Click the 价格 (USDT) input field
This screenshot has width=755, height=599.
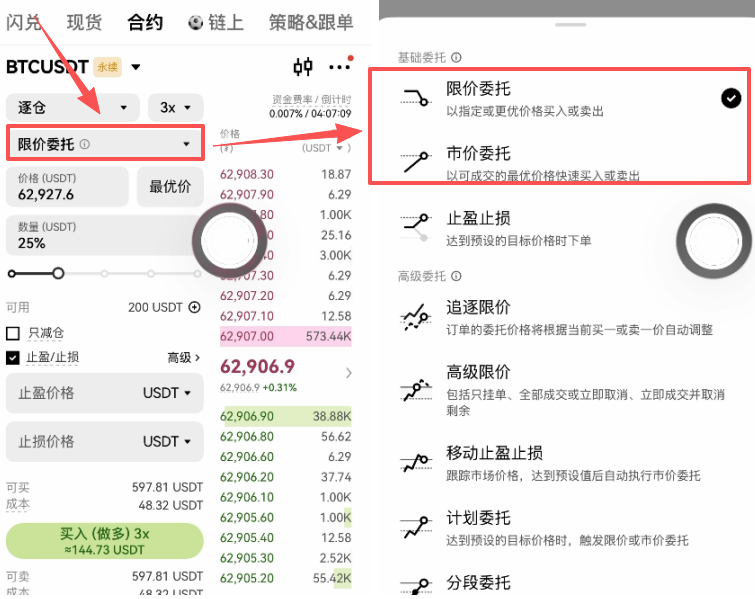[67, 186]
